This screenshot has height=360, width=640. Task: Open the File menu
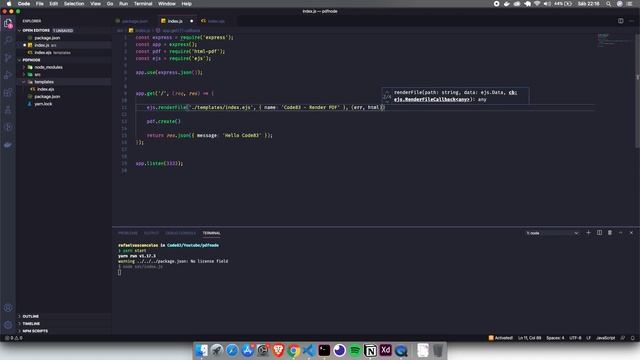coord(40,4)
